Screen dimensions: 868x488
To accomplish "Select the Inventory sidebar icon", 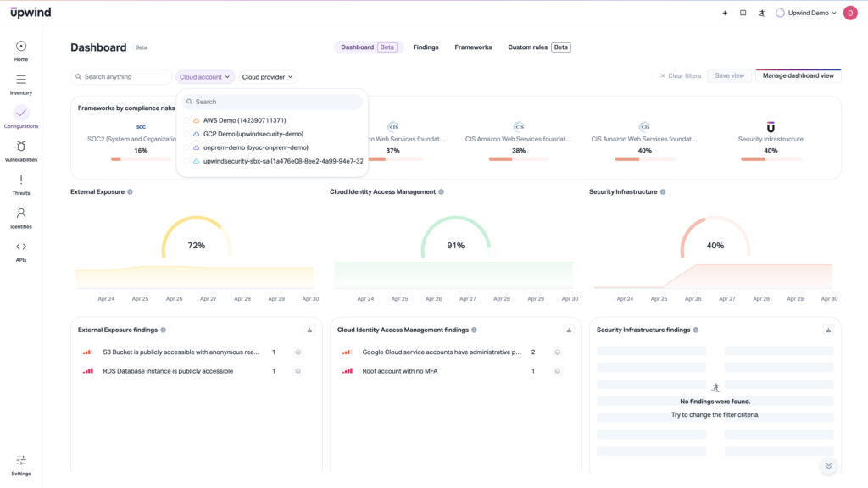I will click(x=19, y=80).
